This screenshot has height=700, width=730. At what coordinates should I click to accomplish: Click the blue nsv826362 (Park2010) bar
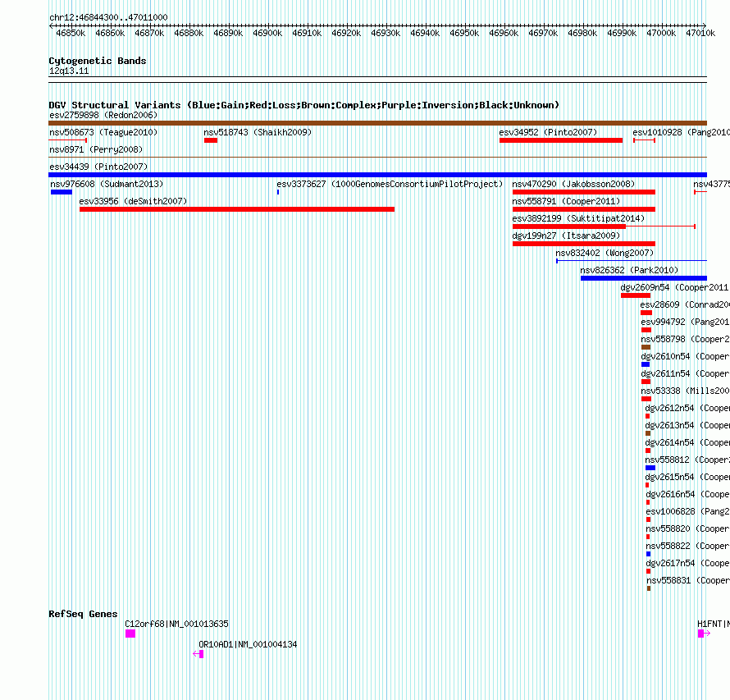(x=643, y=278)
